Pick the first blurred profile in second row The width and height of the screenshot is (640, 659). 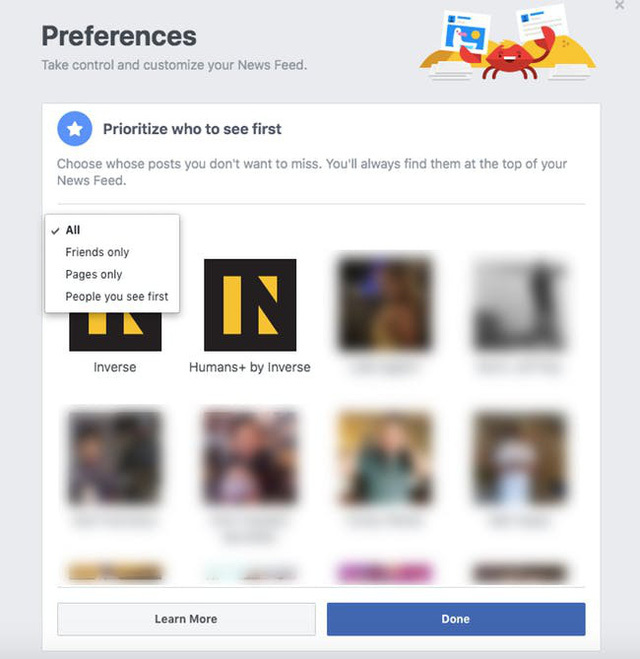pos(115,455)
